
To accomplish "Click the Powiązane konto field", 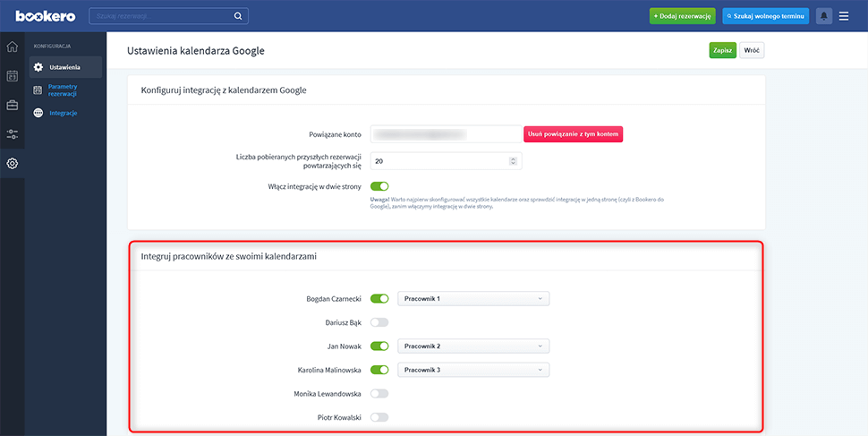I will pos(447,134).
